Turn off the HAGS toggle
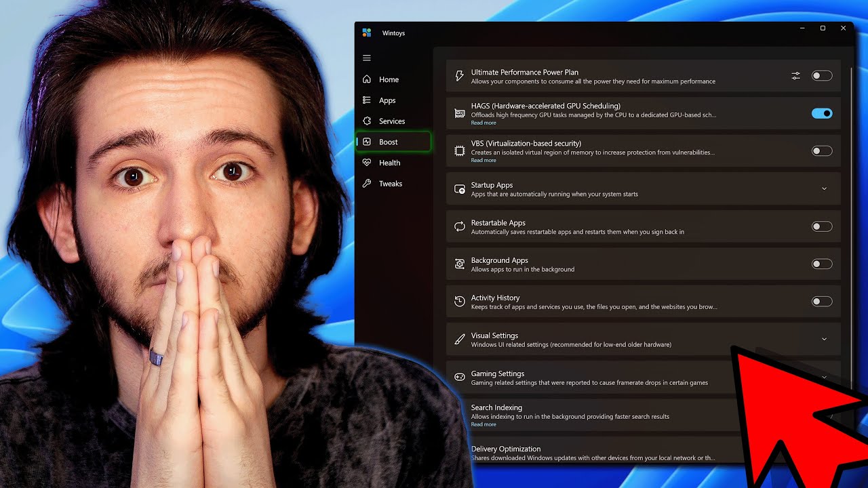 (x=822, y=113)
